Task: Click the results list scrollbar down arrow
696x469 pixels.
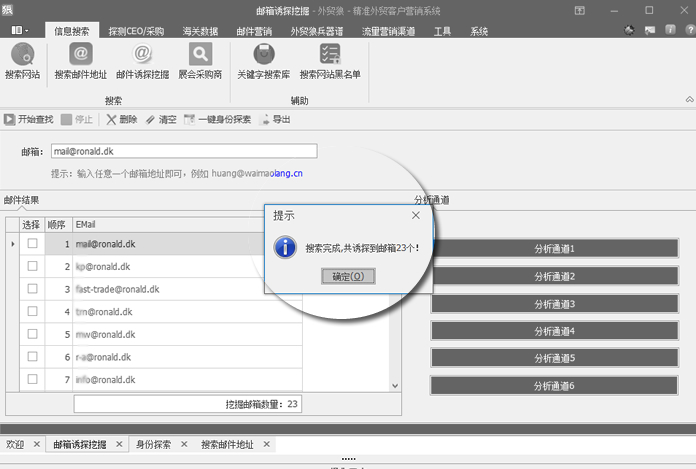Action: (x=394, y=385)
